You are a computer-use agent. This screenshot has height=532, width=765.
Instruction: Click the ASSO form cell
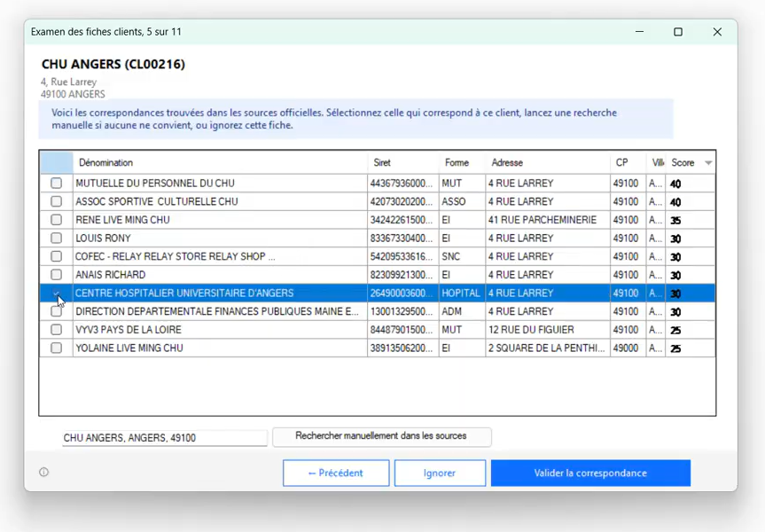tap(462, 201)
